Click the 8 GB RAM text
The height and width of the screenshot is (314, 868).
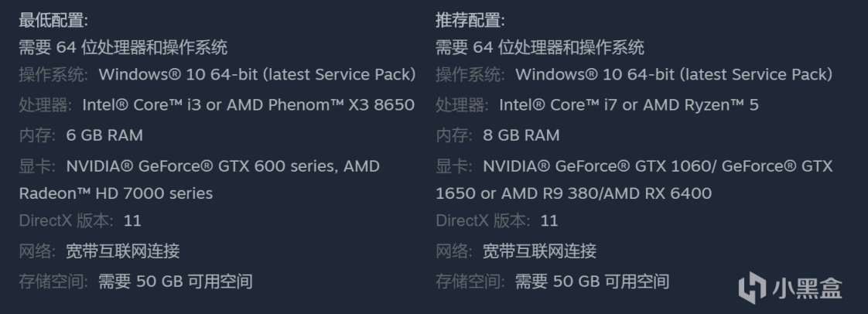tap(521, 135)
